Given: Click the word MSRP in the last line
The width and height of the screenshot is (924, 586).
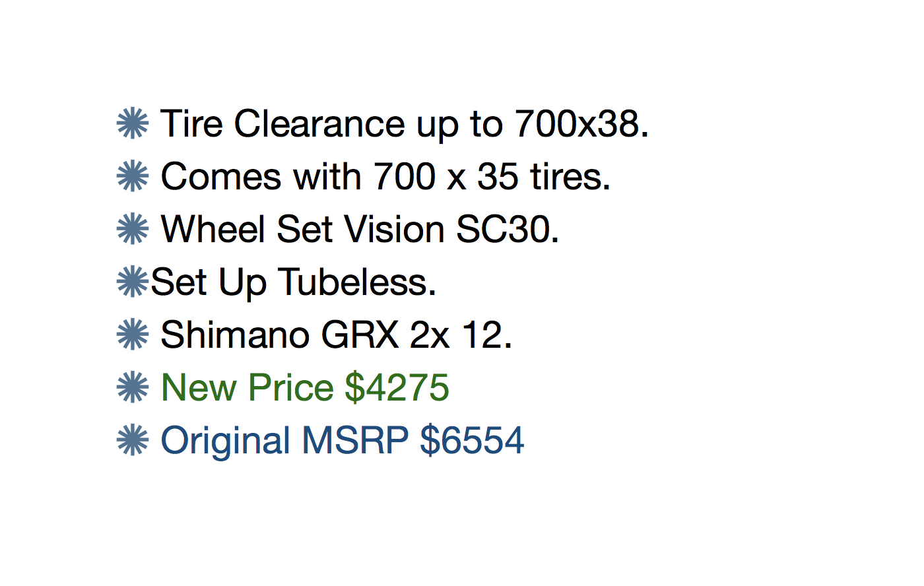Looking at the screenshot, I should (x=355, y=440).
